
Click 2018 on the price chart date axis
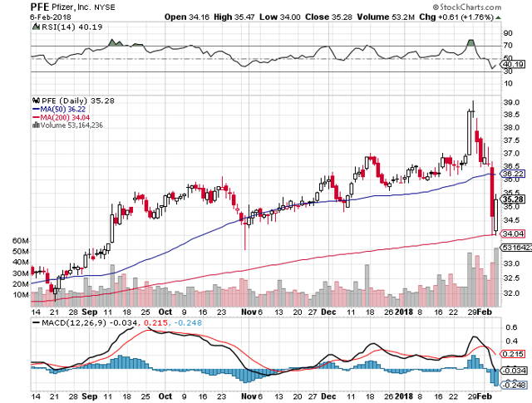click(404, 312)
